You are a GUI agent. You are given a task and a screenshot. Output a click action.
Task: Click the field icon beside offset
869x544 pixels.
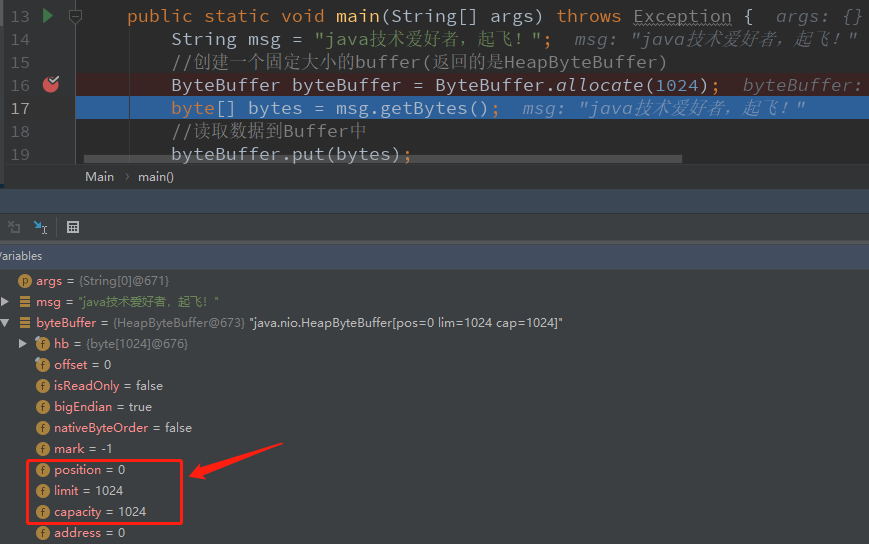[x=43, y=365]
